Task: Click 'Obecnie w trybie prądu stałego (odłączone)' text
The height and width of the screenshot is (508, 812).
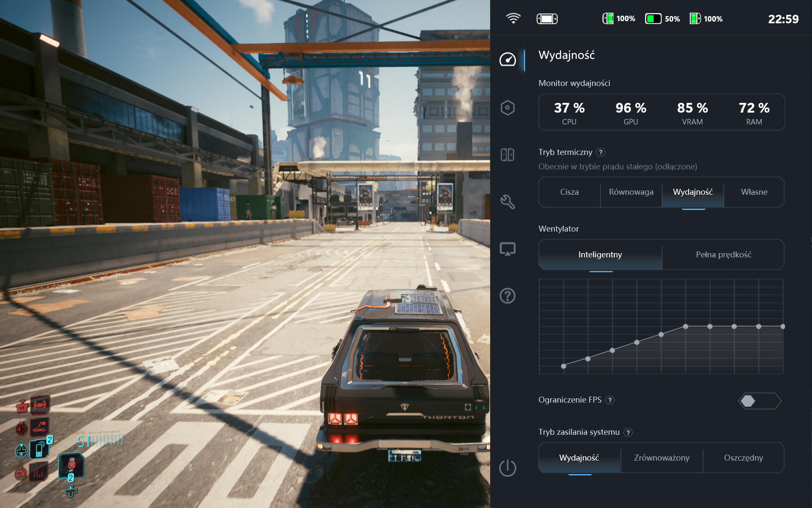Action: pyautogui.click(x=618, y=167)
